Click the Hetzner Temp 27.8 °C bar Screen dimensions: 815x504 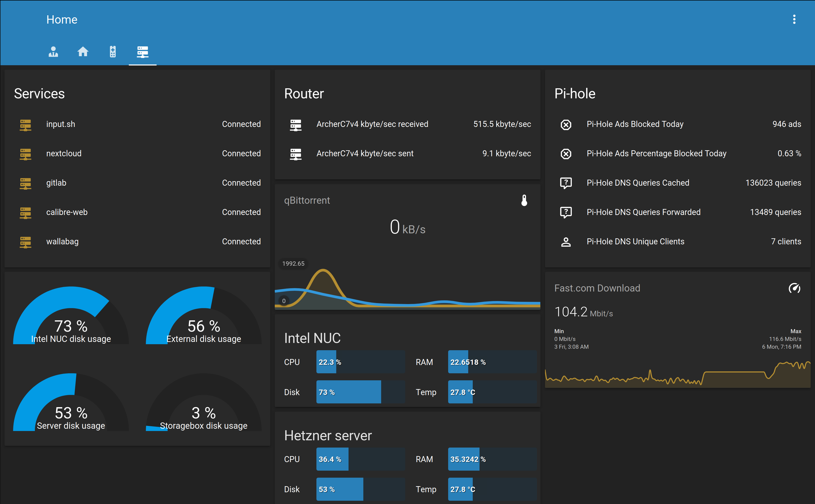coord(492,489)
